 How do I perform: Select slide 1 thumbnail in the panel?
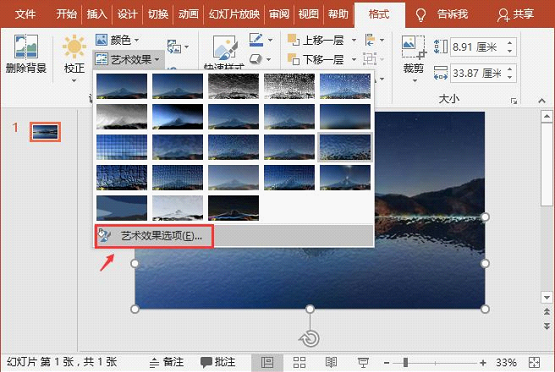tap(45, 132)
